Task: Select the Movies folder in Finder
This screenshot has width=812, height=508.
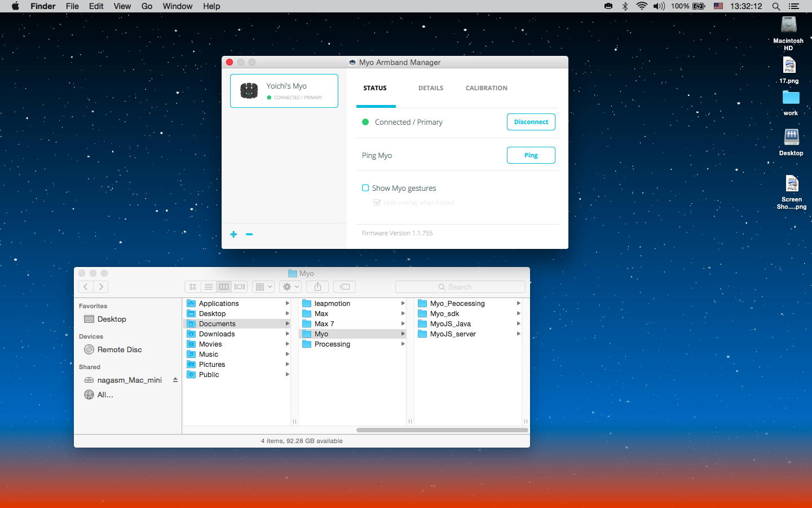Action: pyautogui.click(x=210, y=344)
